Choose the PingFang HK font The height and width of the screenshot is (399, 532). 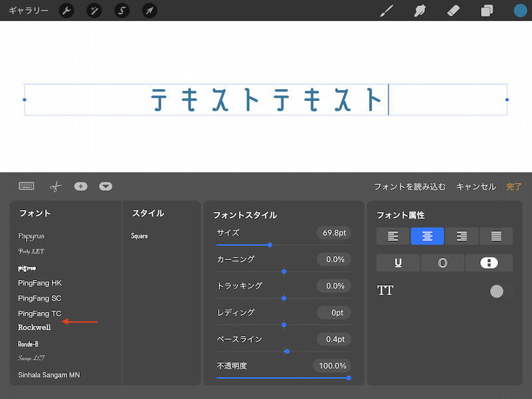(40, 283)
